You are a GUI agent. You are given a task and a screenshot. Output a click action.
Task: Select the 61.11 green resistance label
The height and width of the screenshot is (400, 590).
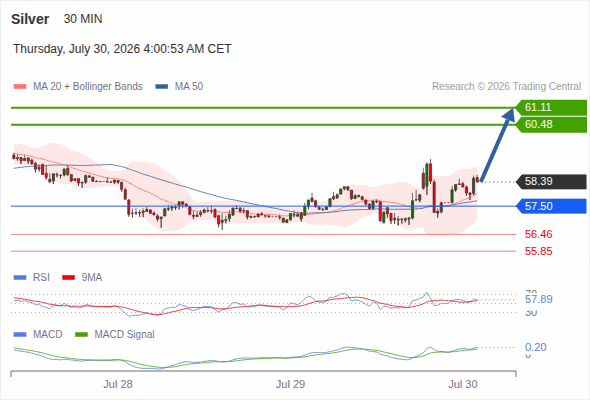[x=551, y=107]
